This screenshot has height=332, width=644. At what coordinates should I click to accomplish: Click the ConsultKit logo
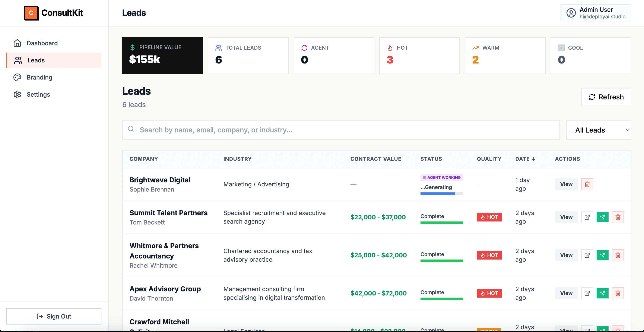pos(54,13)
